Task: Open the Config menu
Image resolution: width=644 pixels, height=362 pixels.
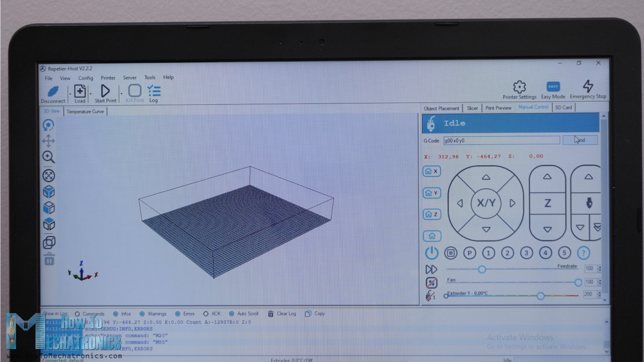Action: point(86,77)
